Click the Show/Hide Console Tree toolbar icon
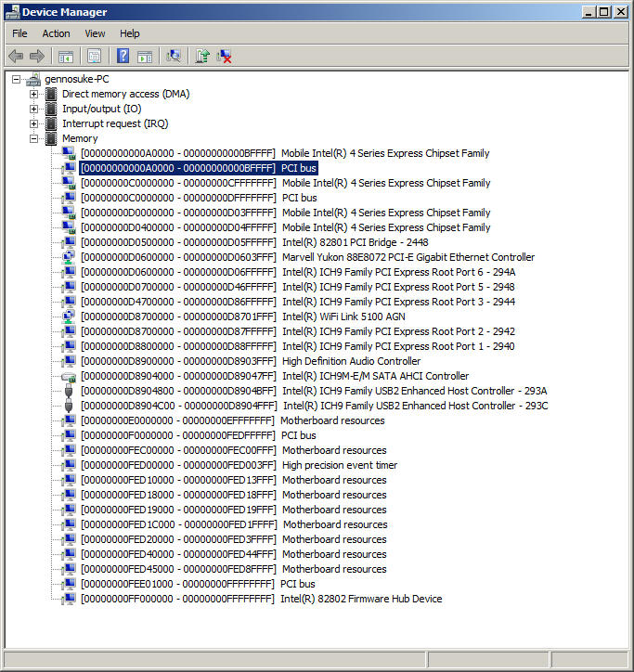634x672 pixels. pos(66,57)
